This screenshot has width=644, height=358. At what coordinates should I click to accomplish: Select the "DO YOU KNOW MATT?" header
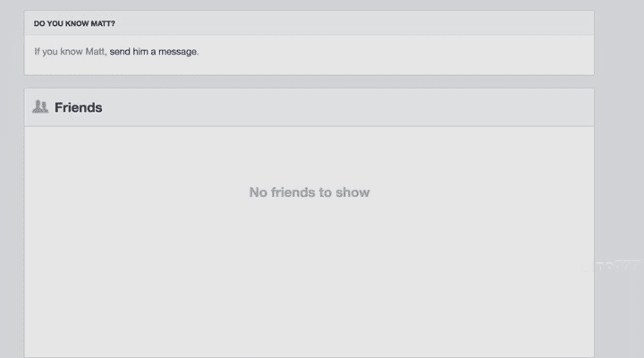74,23
